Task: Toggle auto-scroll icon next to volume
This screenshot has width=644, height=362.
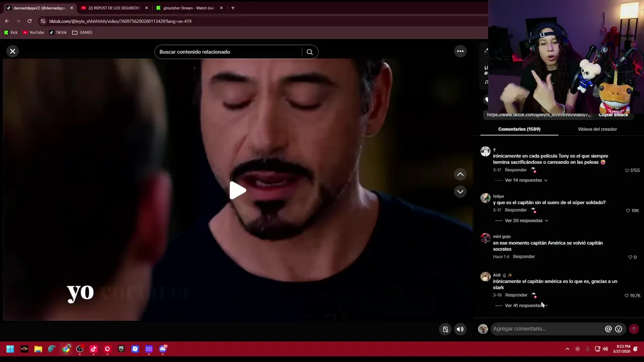Action: click(445, 329)
